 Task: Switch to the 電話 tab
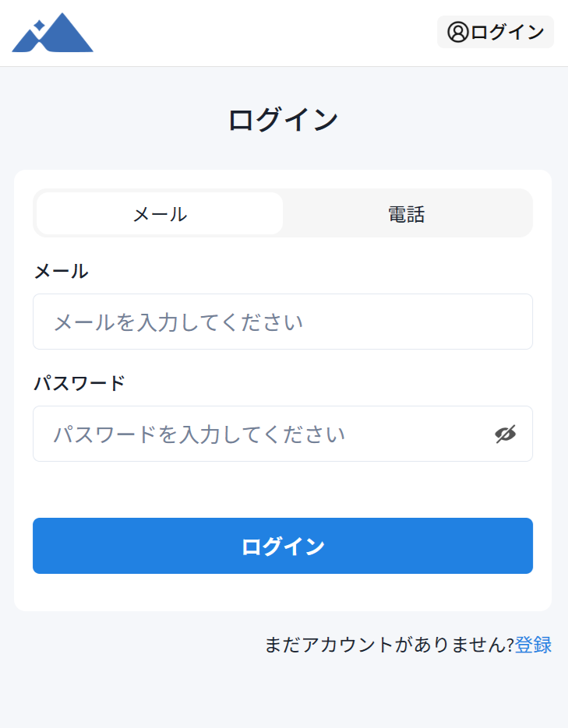(x=406, y=214)
